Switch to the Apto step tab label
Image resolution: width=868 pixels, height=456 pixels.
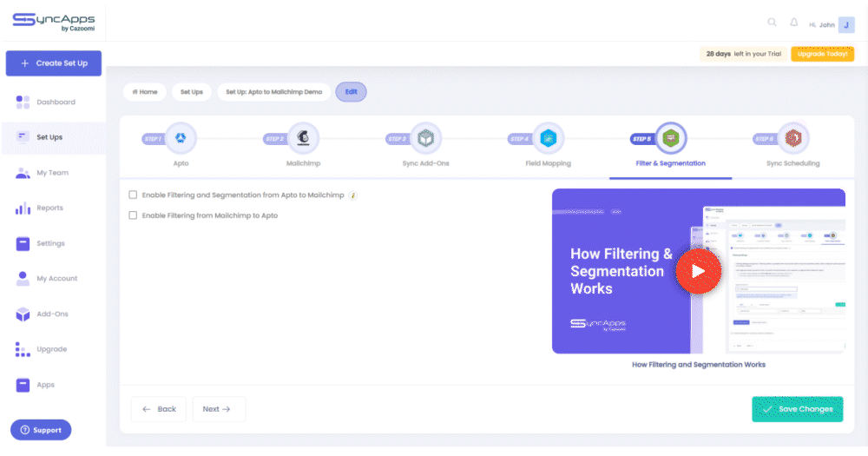click(x=181, y=163)
